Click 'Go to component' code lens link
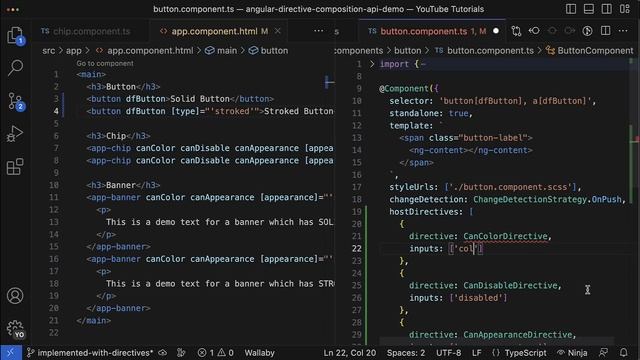Viewport: 640px width, 360px height. pyautogui.click(x=105, y=63)
